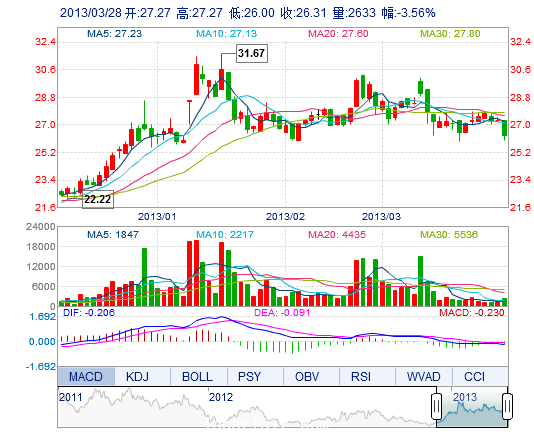This screenshot has height=434, width=534.
Task: Click the 2013/01 date axis label
Action: tap(157, 216)
